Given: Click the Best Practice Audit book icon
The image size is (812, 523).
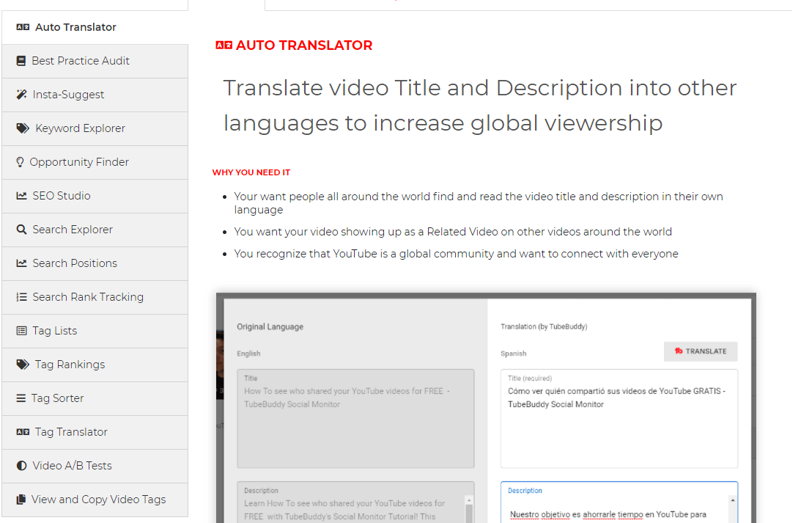Looking at the screenshot, I should coord(21,61).
